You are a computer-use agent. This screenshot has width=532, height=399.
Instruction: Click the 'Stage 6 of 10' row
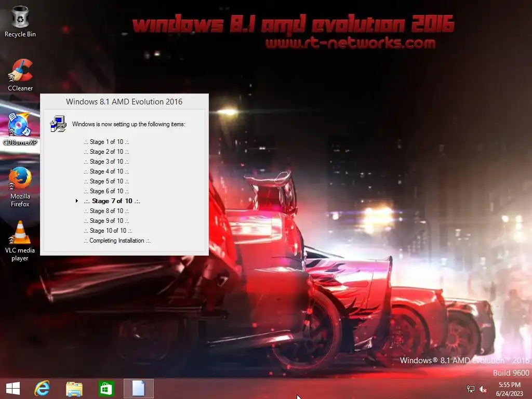pos(106,191)
